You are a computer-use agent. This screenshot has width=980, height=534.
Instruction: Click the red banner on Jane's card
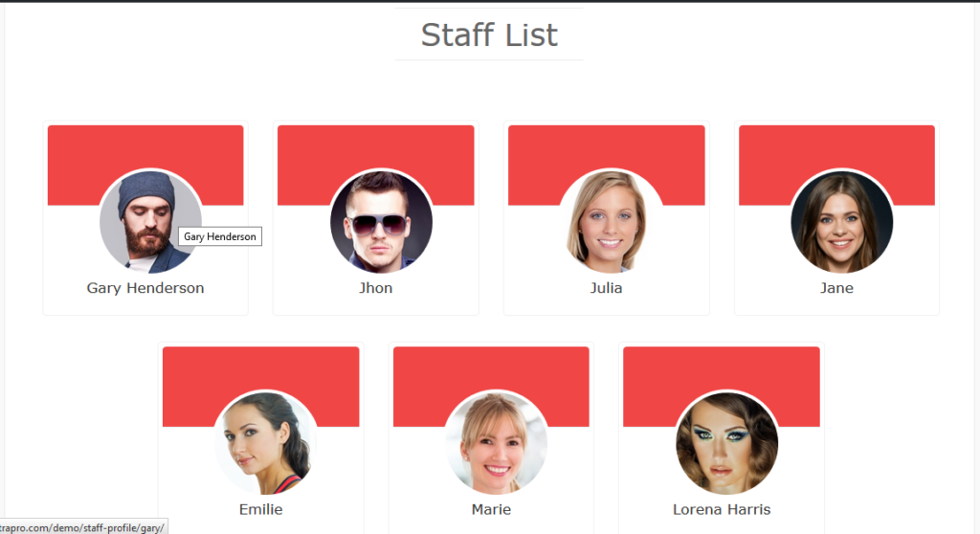pyautogui.click(x=836, y=146)
